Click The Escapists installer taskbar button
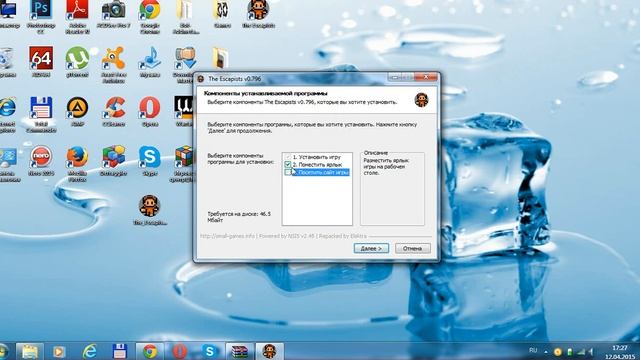The width and height of the screenshot is (640, 360). (x=269, y=351)
